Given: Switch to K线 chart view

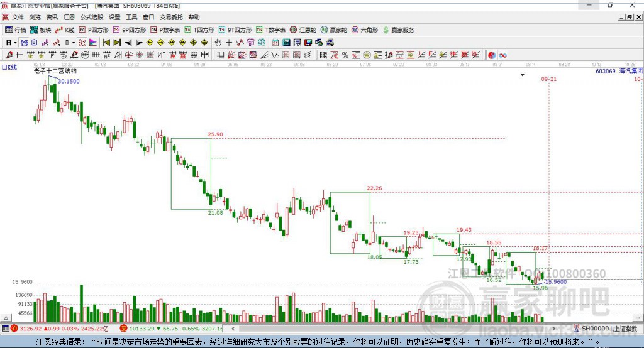Looking at the screenshot, I should click(x=65, y=30).
